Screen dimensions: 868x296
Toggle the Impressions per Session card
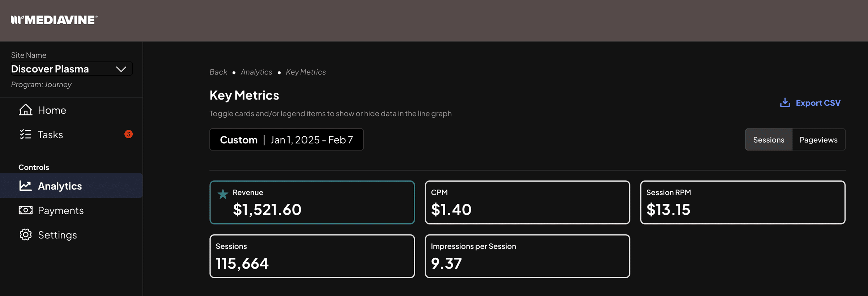click(527, 256)
